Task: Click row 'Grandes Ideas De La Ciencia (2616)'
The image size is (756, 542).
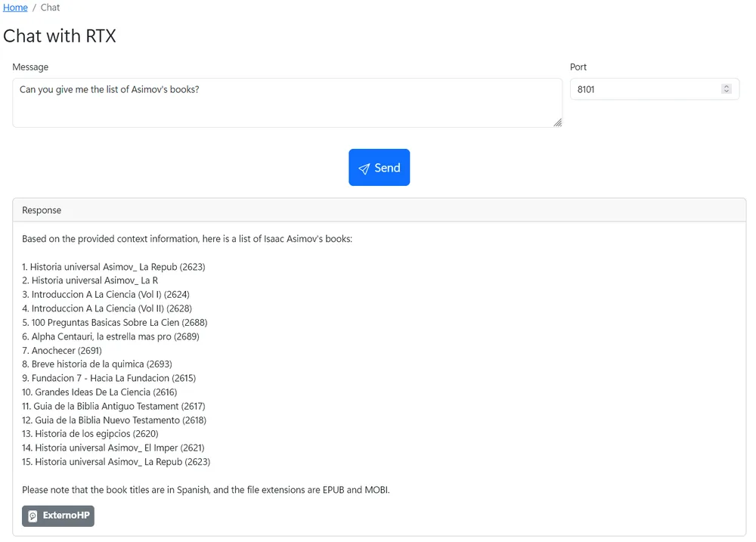Action: tap(99, 392)
